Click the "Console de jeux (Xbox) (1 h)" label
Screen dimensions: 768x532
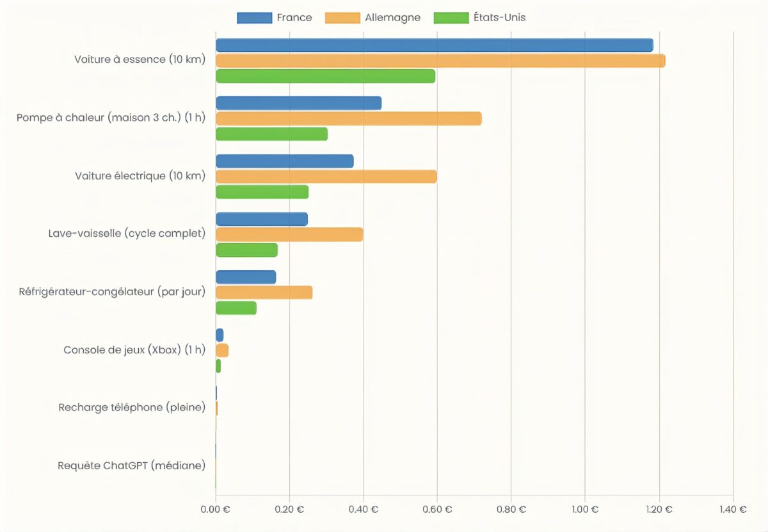(x=134, y=350)
